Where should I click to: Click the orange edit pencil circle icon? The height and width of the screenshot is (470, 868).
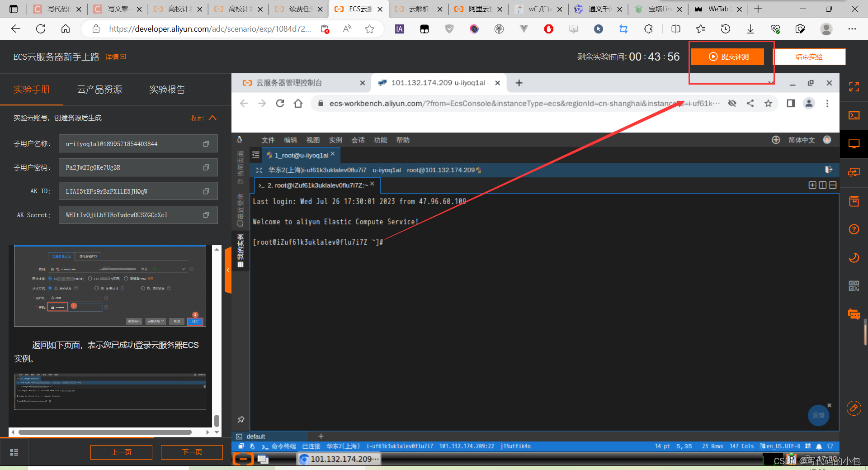[x=854, y=408]
